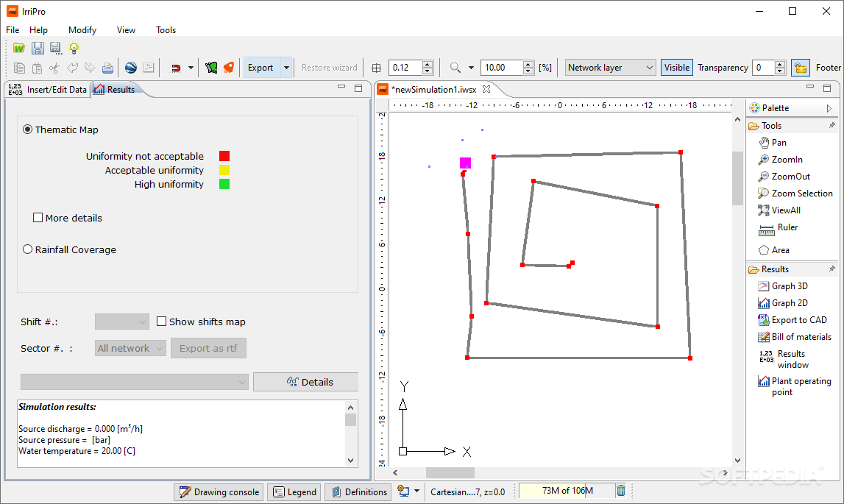Click the Print icon
844x504 pixels.
coord(107,68)
